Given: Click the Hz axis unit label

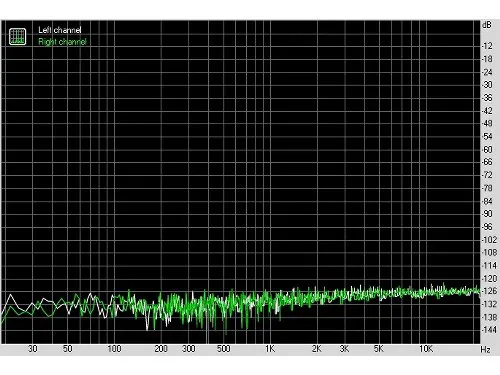Looking at the screenshot, I should (x=485, y=350).
